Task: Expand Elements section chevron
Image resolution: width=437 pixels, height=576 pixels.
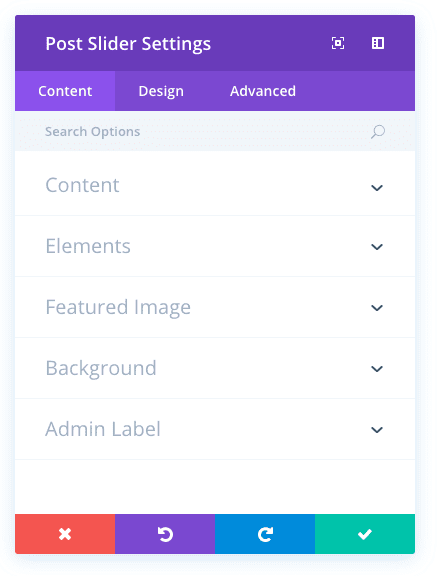Action: click(377, 246)
